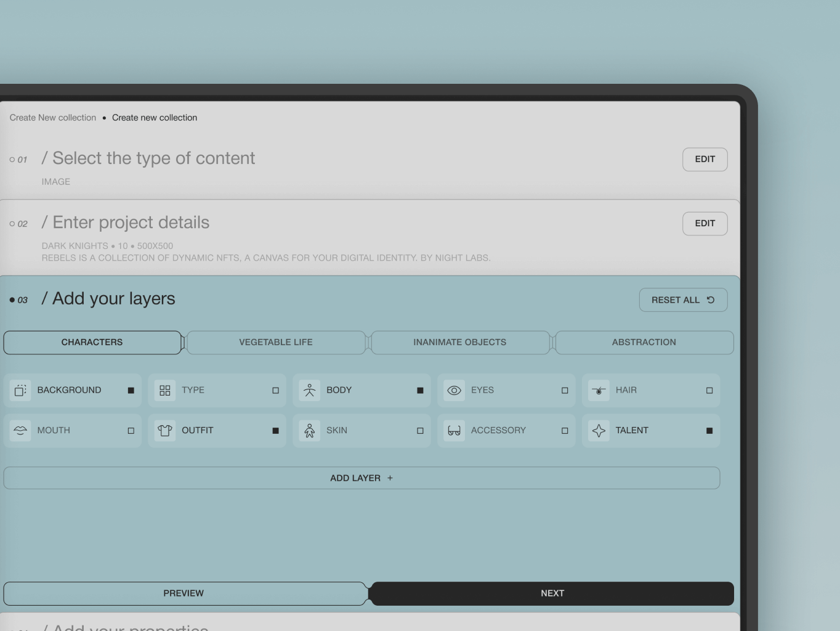Select the Outfit t-shirt icon

click(164, 431)
